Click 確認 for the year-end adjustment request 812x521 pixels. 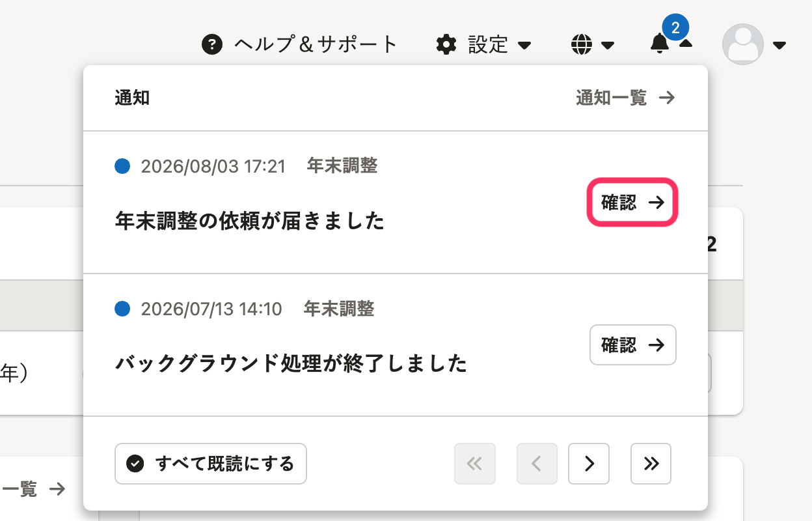(633, 203)
